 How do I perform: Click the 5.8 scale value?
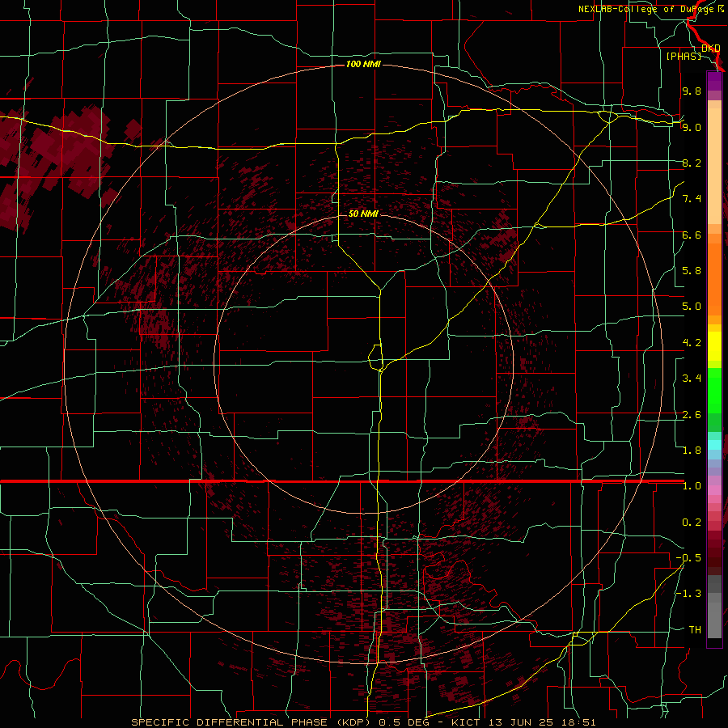click(692, 271)
